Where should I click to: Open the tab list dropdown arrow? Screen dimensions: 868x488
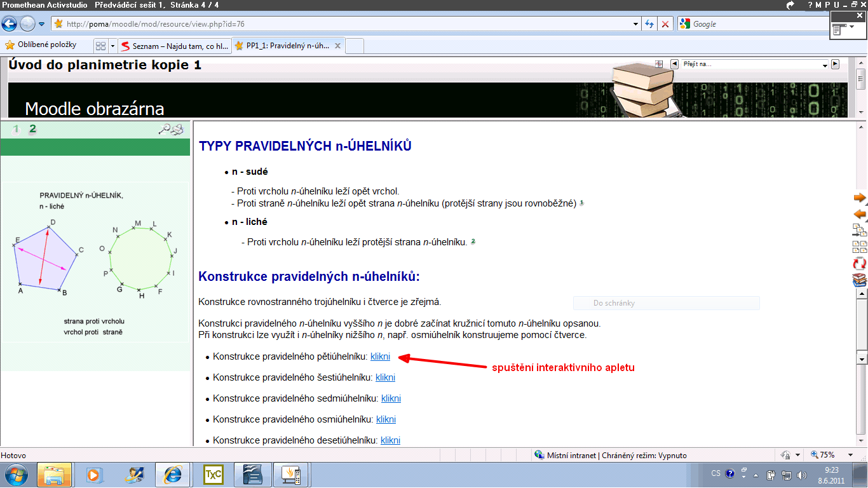coord(112,46)
